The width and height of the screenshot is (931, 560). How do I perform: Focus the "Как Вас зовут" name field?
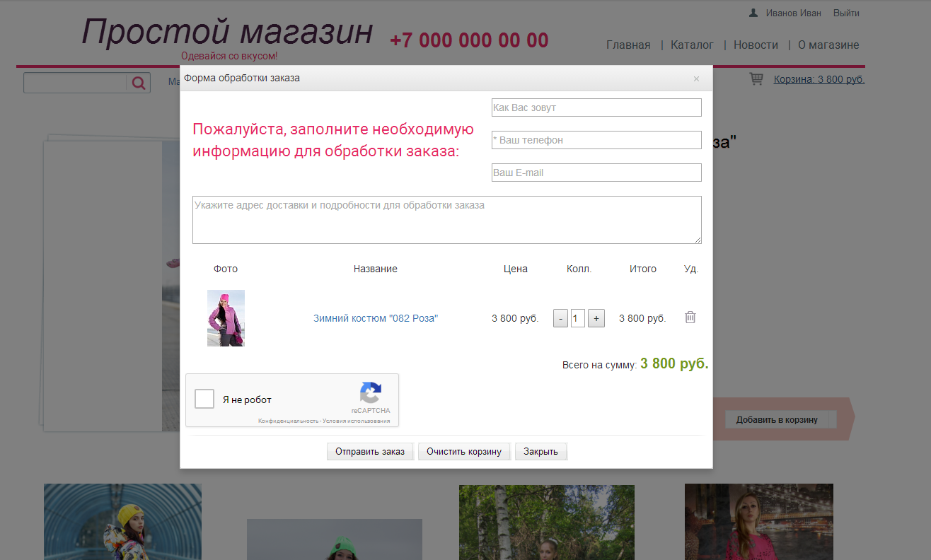coord(596,107)
